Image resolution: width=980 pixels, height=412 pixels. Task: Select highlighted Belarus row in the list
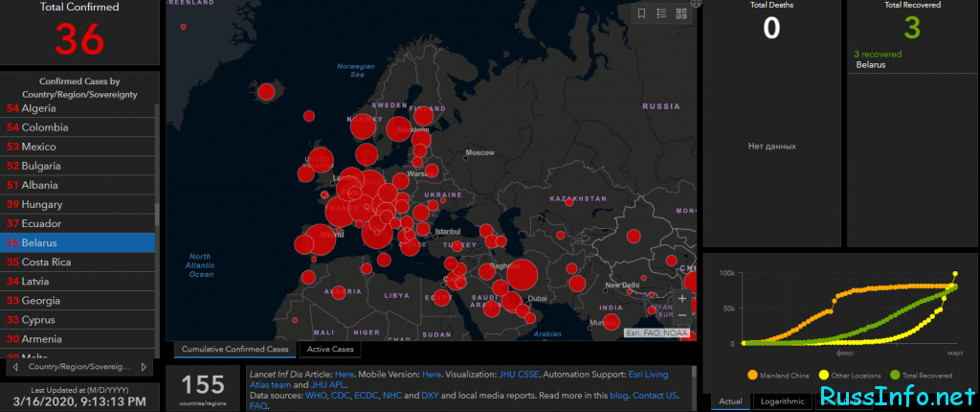[x=78, y=243]
